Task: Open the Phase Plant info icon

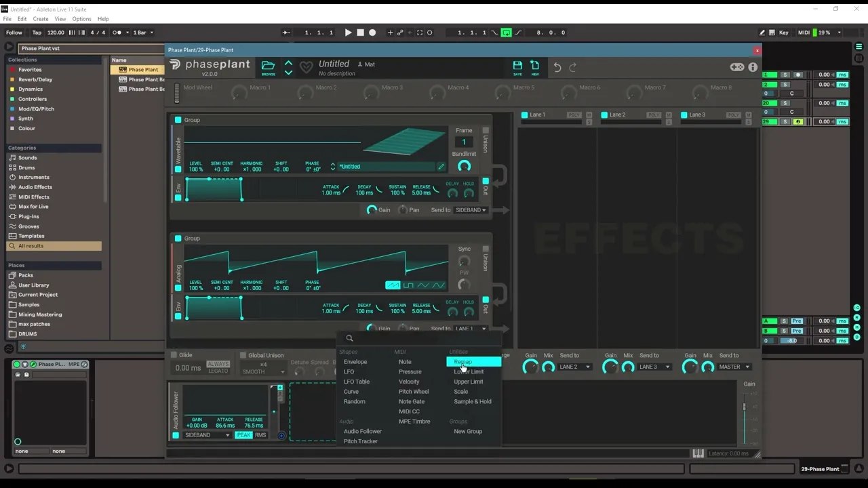Action: tap(753, 67)
